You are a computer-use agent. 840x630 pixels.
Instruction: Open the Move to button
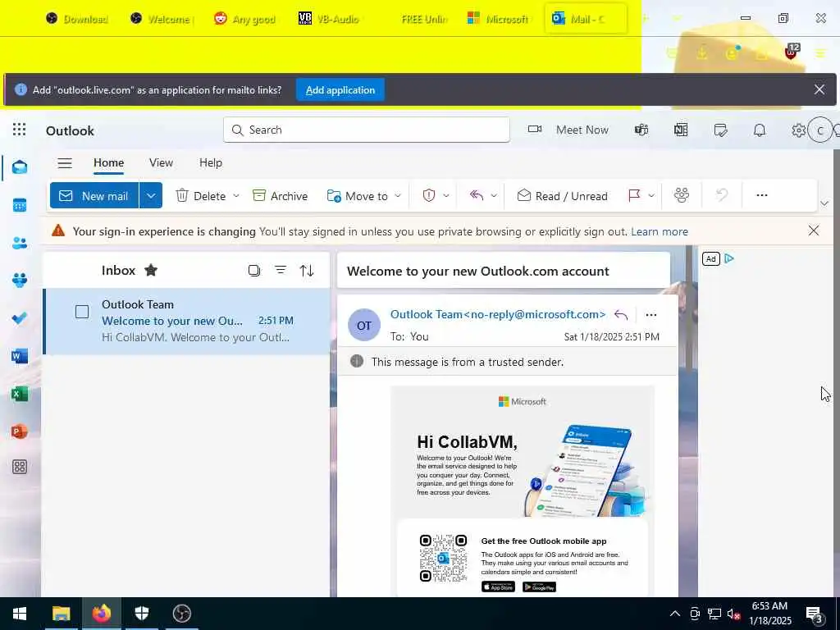click(x=357, y=196)
